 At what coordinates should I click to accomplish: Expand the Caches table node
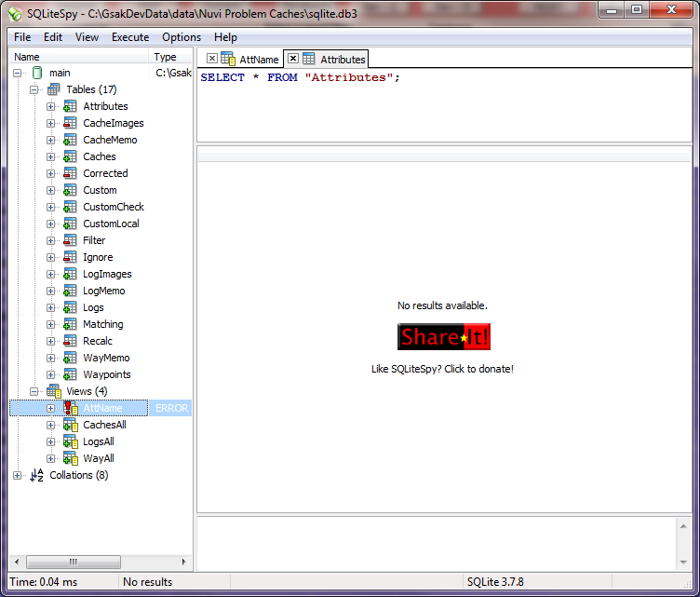(x=50, y=156)
